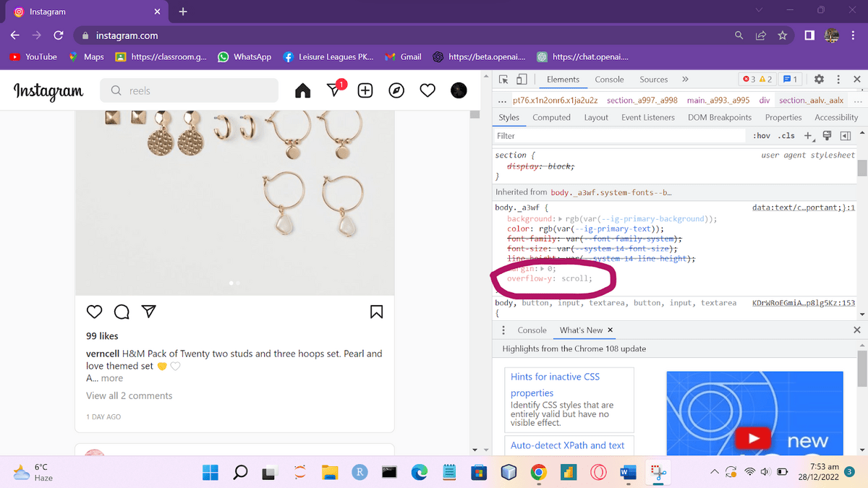Open Auto-detect XPath and text link
This screenshot has height=488, width=868.
coord(568,445)
